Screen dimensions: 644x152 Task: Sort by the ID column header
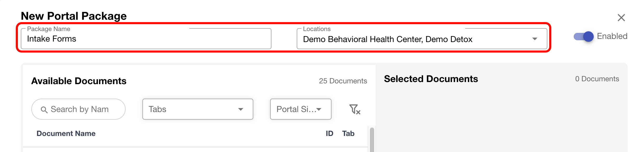[x=329, y=133]
